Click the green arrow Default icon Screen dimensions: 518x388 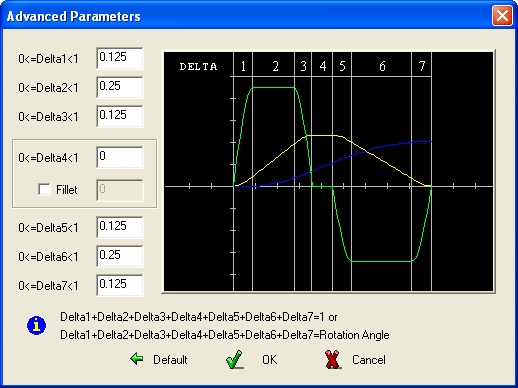click(137, 359)
